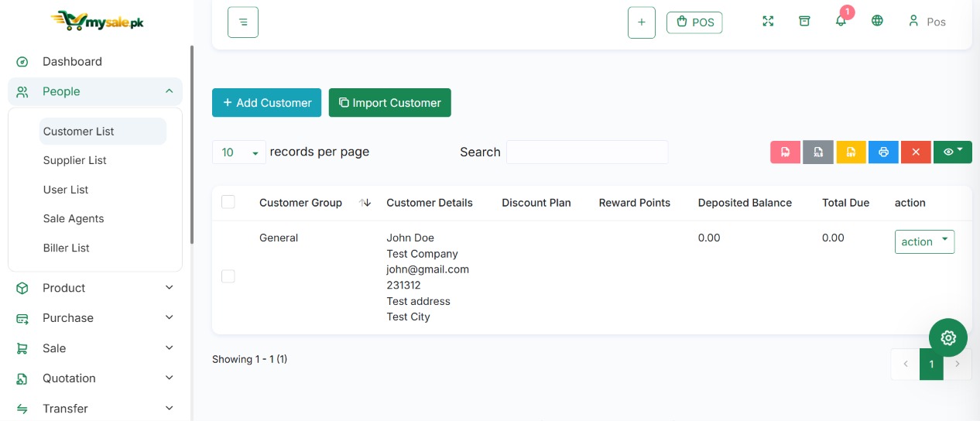The image size is (980, 421).
Task: Open John Doe row action dropdown
Action: click(924, 241)
